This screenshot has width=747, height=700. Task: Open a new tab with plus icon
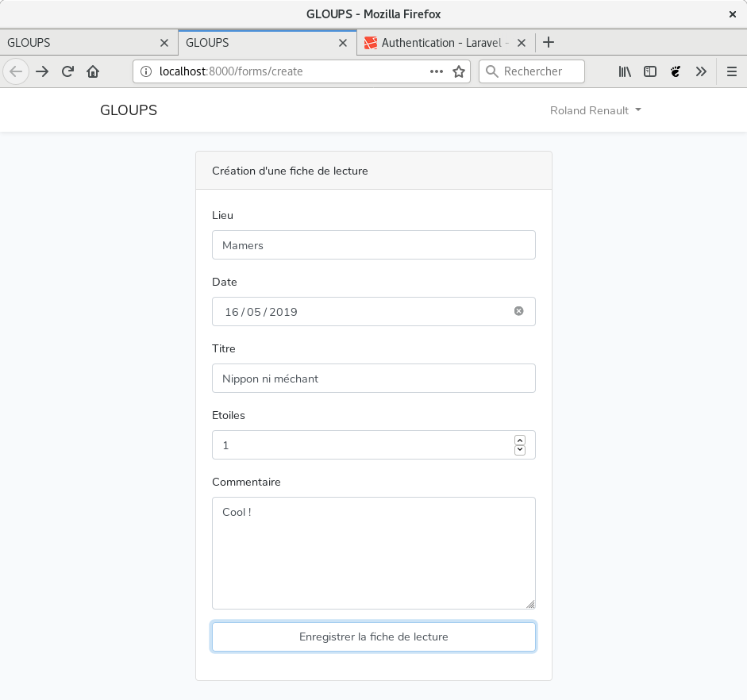click(548, 43)
